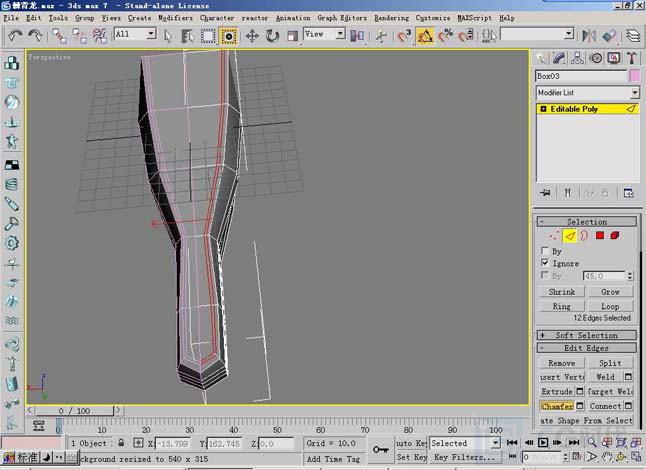Image resolution: width=646 pixels, height=470 pixels.
Task: Select Element sub-object level icon
Action: click(615, 236)
